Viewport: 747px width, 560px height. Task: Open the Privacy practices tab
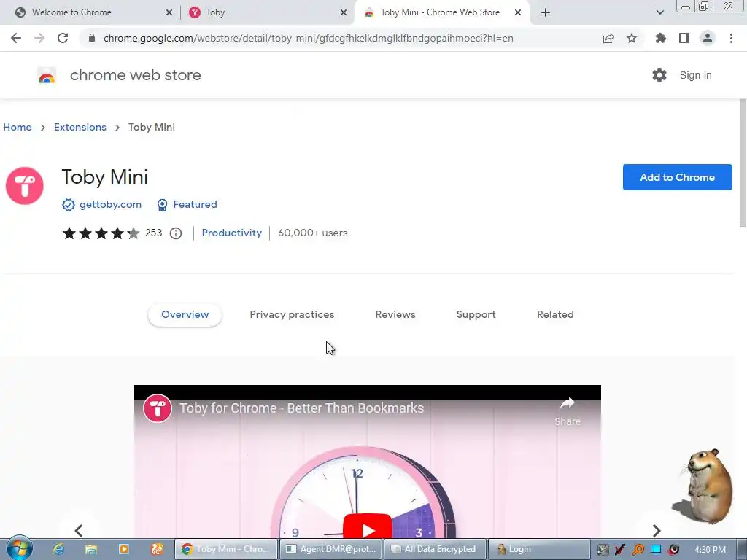coord(292,315)
